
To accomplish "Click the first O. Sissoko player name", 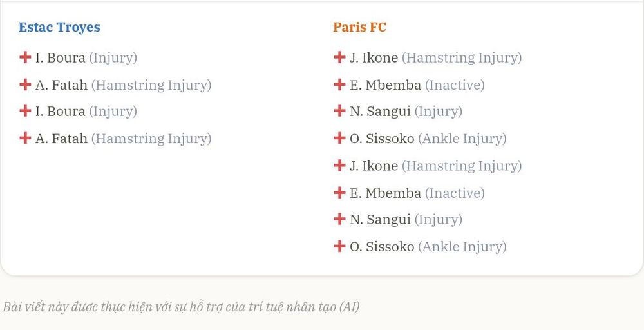I will point(382,139).
